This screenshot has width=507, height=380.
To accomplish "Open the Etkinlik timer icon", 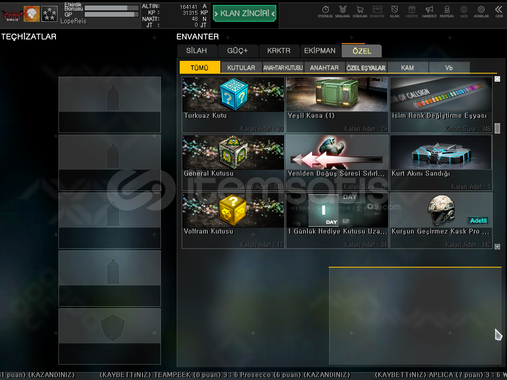I will pyautogui.click(x=325, y=11).
